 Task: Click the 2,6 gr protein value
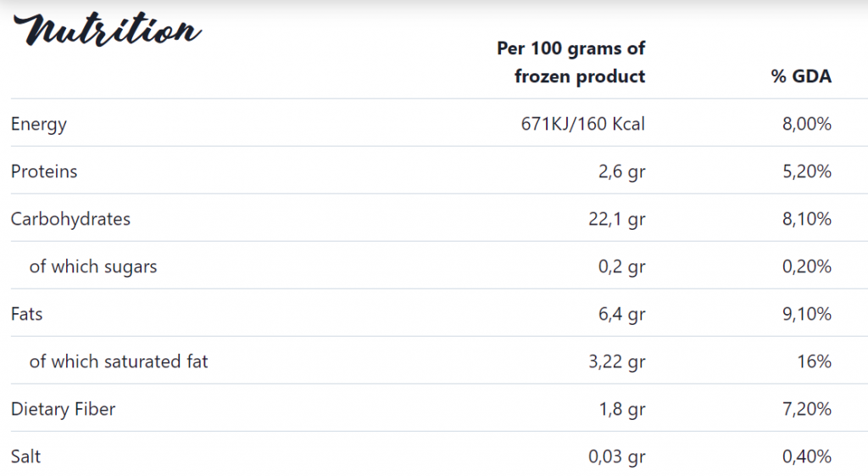point(621,171)
